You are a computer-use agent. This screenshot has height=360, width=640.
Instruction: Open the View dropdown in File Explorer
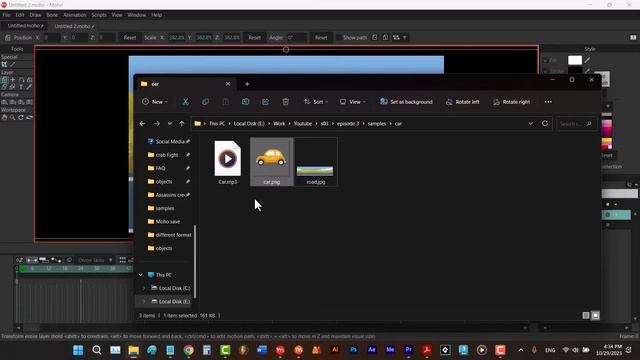coord(353,102)
